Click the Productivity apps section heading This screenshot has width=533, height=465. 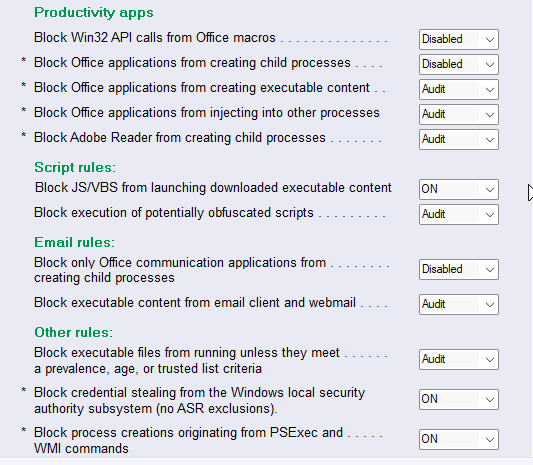point(94,13)
